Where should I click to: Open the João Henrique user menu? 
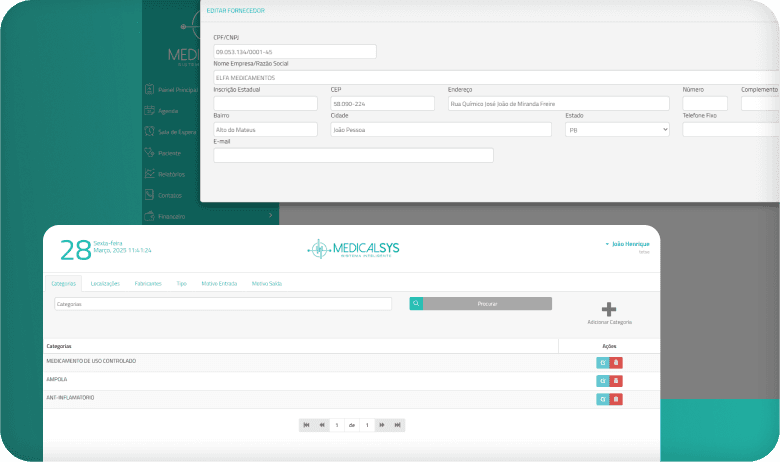(x=627, y=244)
